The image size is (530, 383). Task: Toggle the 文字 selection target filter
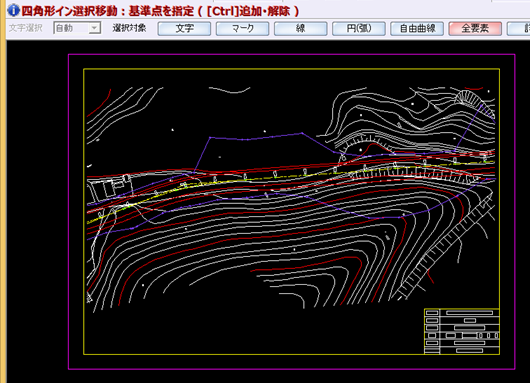tap(184, 28)
